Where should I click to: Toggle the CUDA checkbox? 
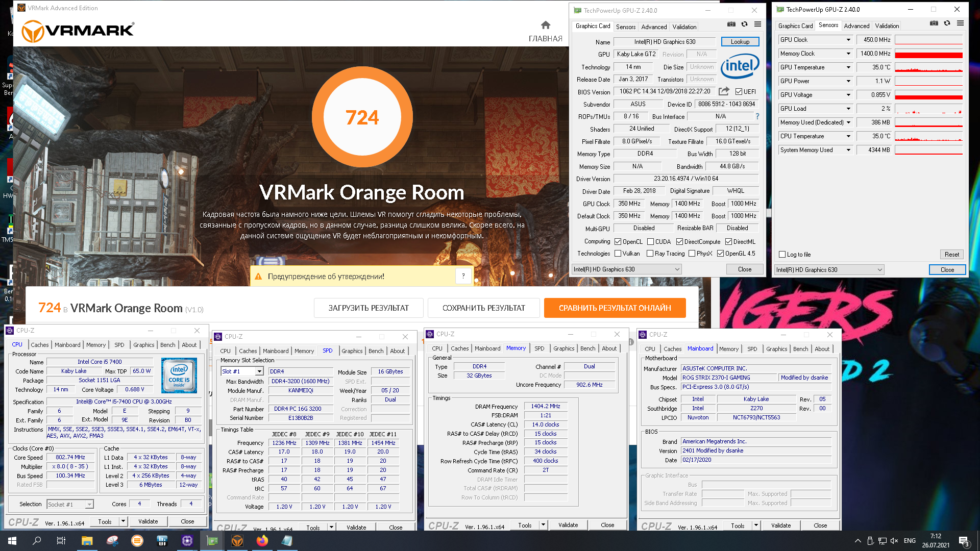coord(650,242)
